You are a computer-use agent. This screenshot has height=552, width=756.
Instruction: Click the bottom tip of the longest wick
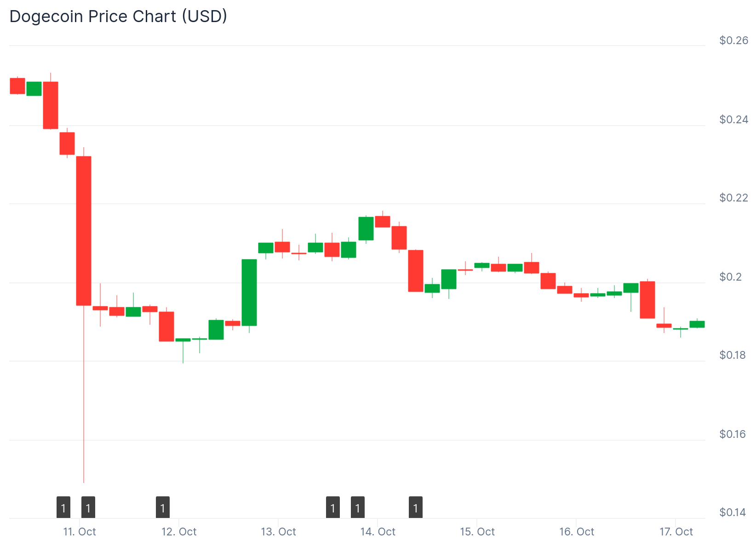point(84,482)
